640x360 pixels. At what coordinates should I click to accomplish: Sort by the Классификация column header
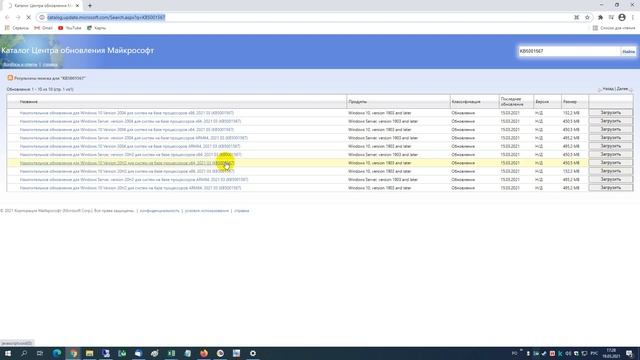click(x=466, y=102)
